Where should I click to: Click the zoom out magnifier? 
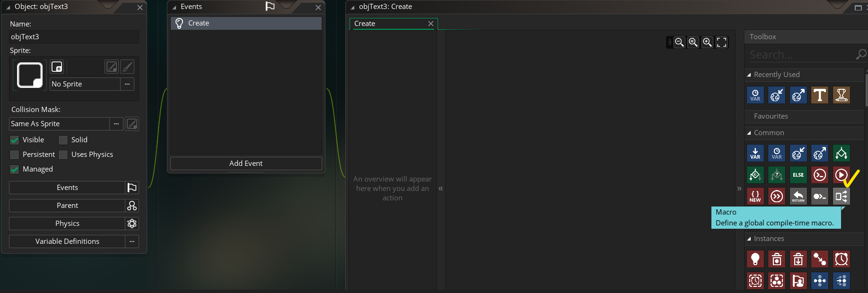679,42
